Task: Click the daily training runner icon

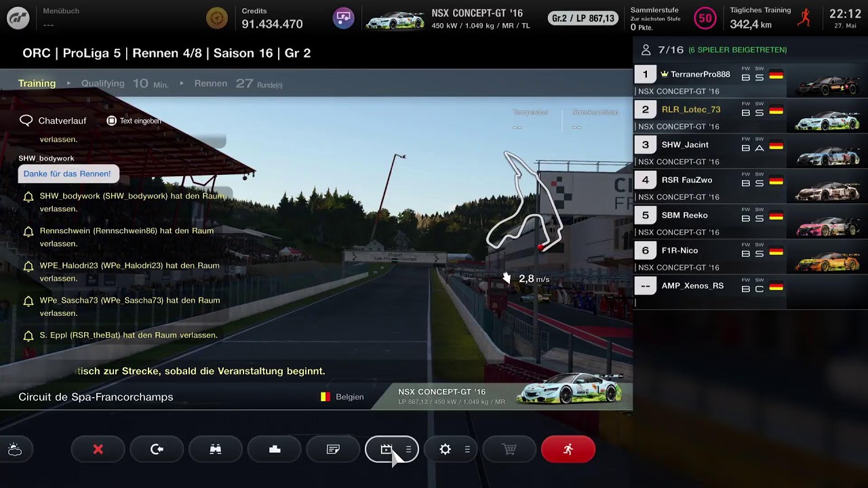Action: pos(804,18)
